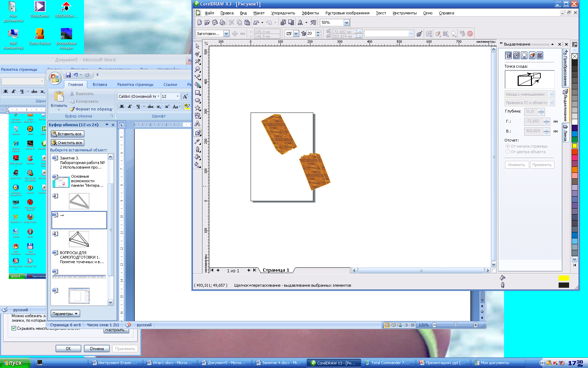Click Применить button in extrude docker

pyautogui.click(x=542, y=165)
